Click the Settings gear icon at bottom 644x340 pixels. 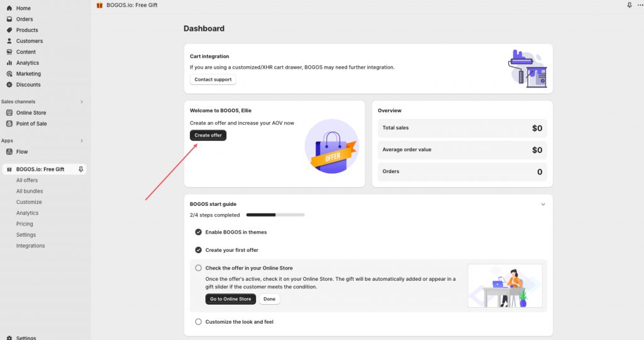pos(9,337)
